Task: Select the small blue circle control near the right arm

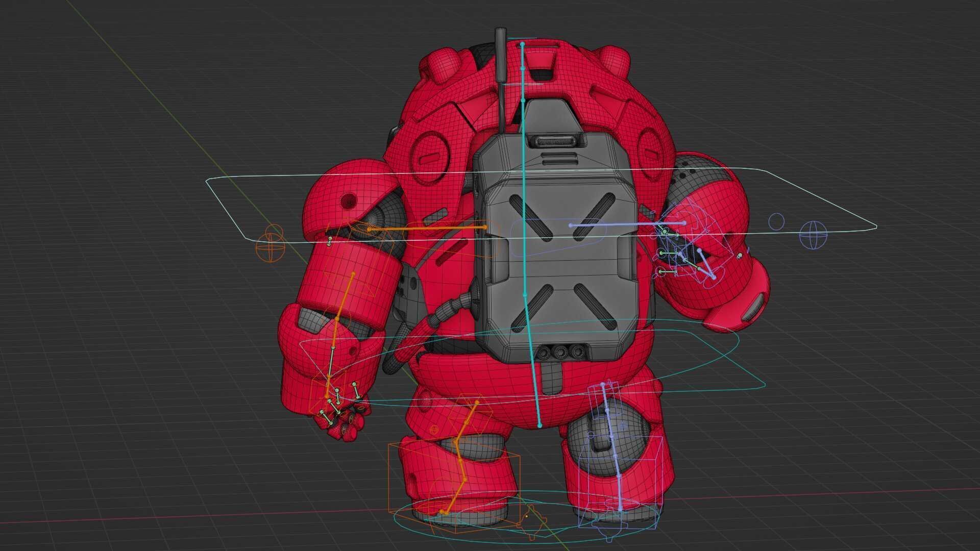Action: [x=776, y=221]
